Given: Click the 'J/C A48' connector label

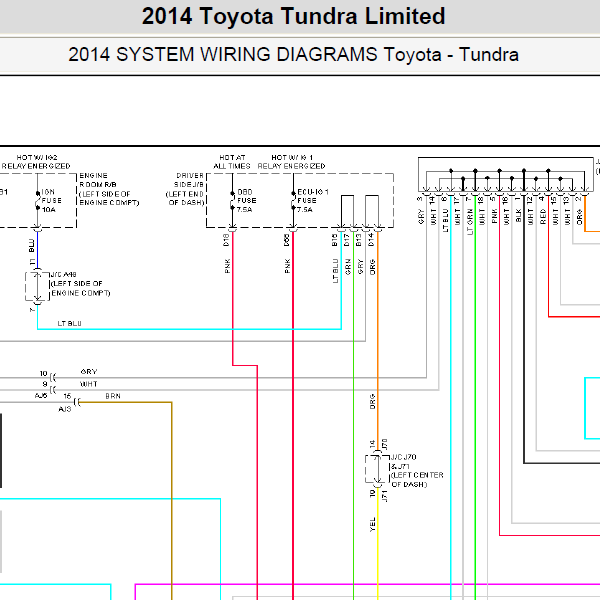Looking at the screenshot, I should (x=64, y=274).
